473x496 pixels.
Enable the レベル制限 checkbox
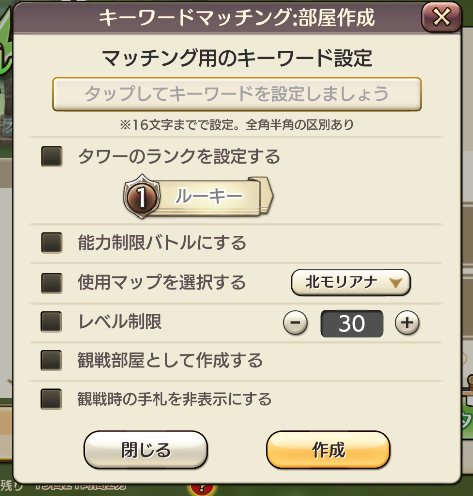tap(51, 322)
